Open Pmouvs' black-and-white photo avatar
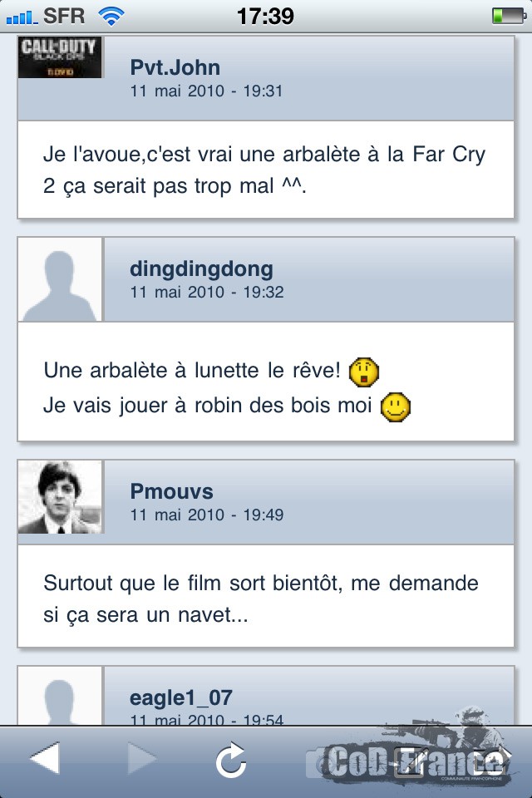This screenshot has height=798, width=532. click(x=60, y=497)
